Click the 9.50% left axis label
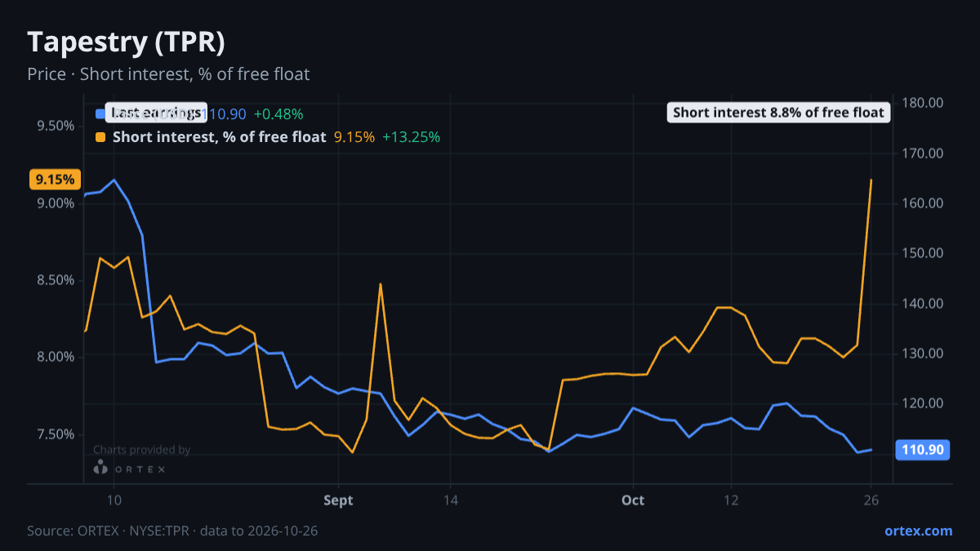Screen dimensions: 980x551 click(x=56, y=126)
